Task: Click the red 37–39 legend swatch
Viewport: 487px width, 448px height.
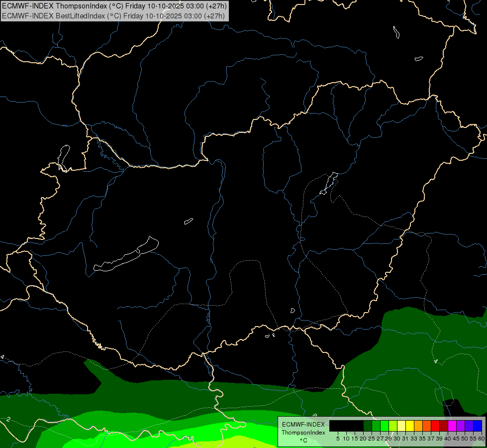Action: (x=435, y=426)
